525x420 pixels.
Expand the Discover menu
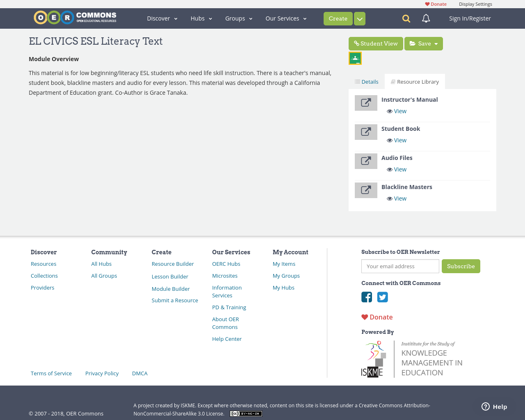[162, 18]
